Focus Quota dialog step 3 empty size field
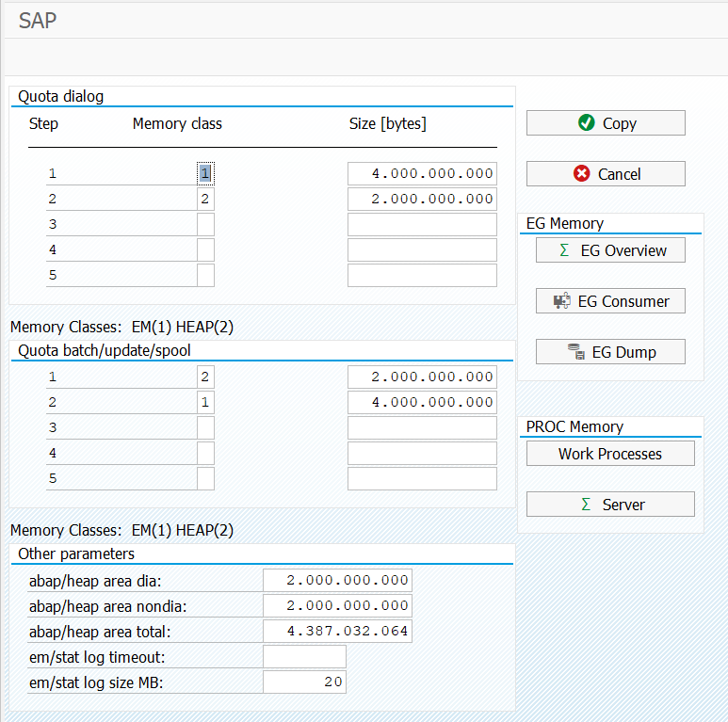Image resolution: width=728 pixels, height=722 pixels. coord(422,225)
